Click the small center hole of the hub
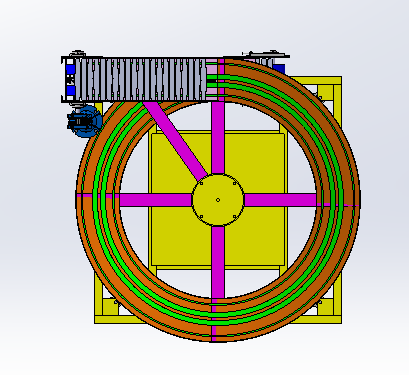 (x=218, y=200)
